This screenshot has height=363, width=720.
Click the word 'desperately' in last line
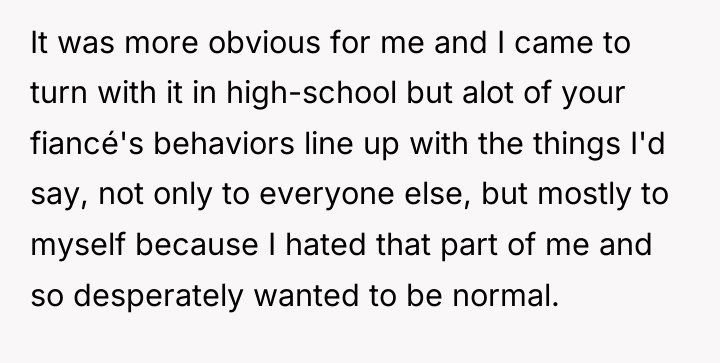click(158, 297)
